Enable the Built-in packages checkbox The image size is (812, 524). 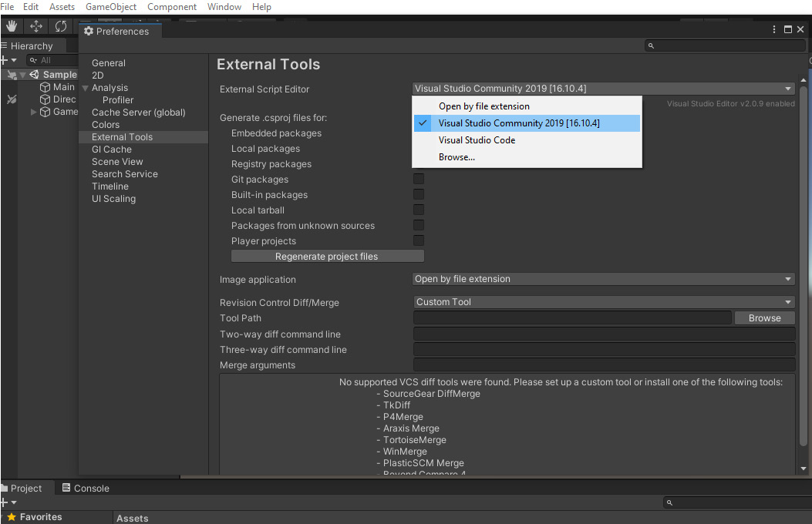pos(419,194)
